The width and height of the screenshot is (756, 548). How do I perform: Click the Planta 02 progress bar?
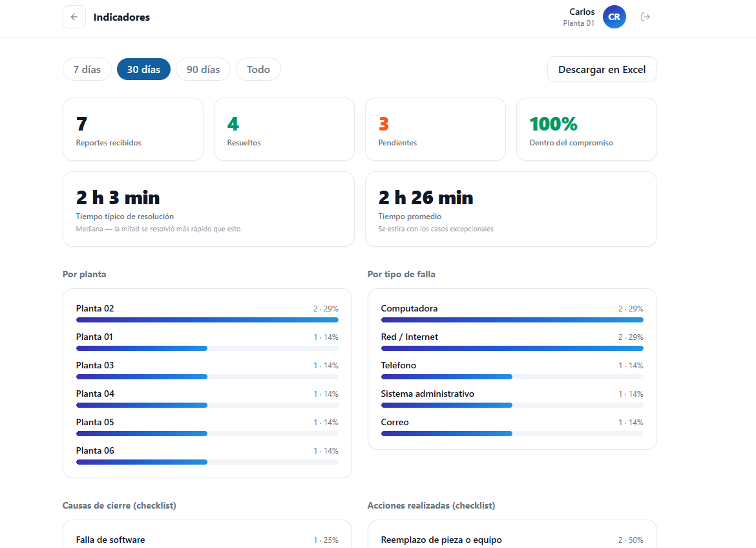(x=207, y=320)
